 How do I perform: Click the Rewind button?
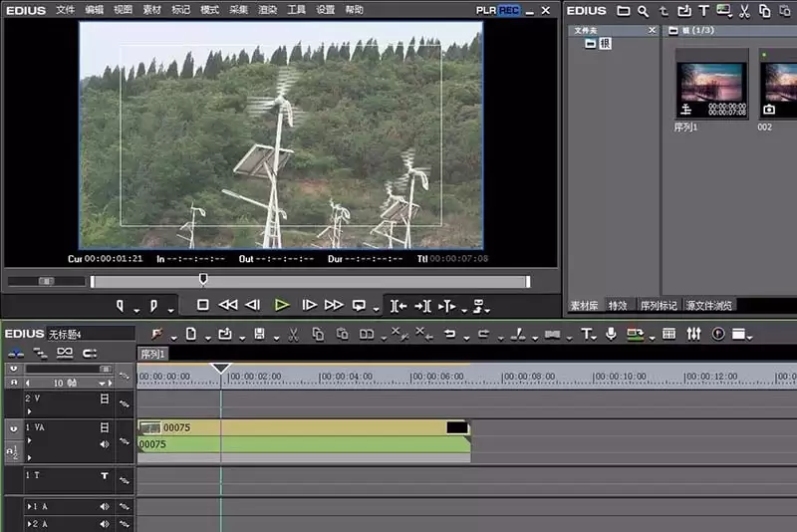[228, 305]
